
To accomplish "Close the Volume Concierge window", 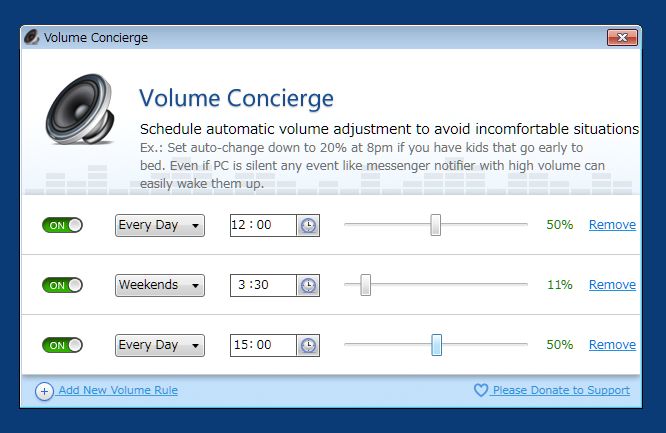I will pos(622,37).
